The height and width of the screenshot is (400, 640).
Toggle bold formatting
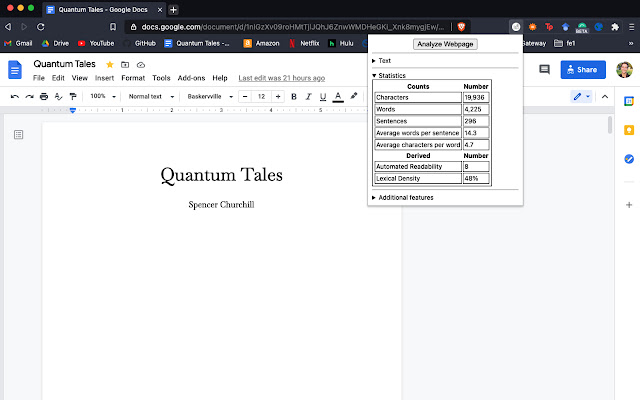pyautogui.click(x=294, y=96)
